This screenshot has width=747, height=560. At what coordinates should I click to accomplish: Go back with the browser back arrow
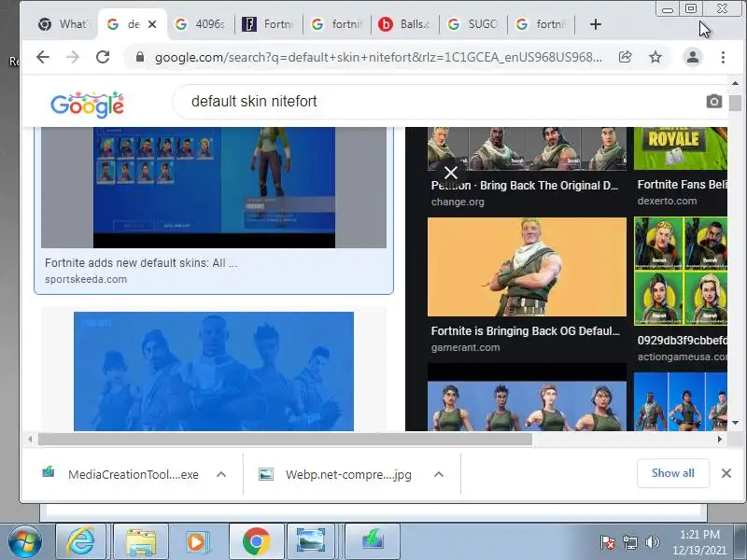pos(43,57)
